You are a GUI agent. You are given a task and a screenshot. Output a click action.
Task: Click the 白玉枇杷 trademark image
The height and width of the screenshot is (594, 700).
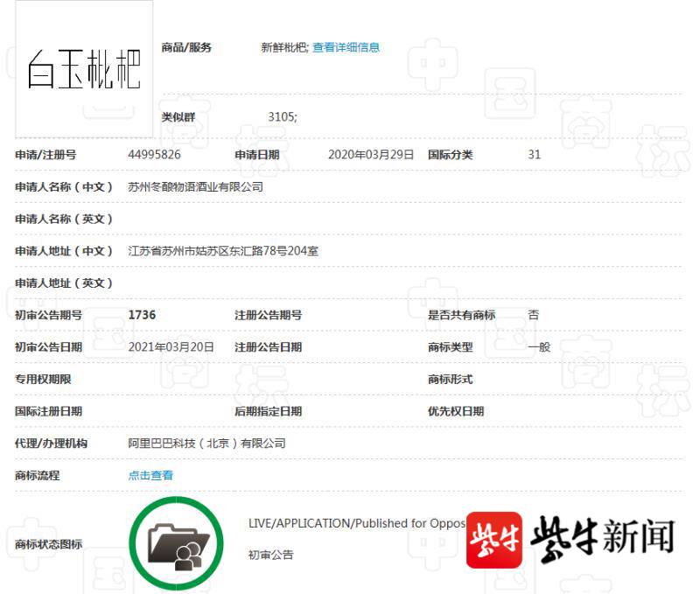pyautogui.click(x=84, y=69)
